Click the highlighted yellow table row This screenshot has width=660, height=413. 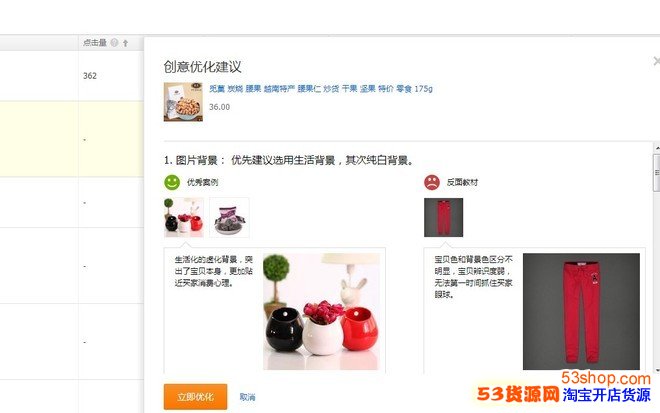72,139
